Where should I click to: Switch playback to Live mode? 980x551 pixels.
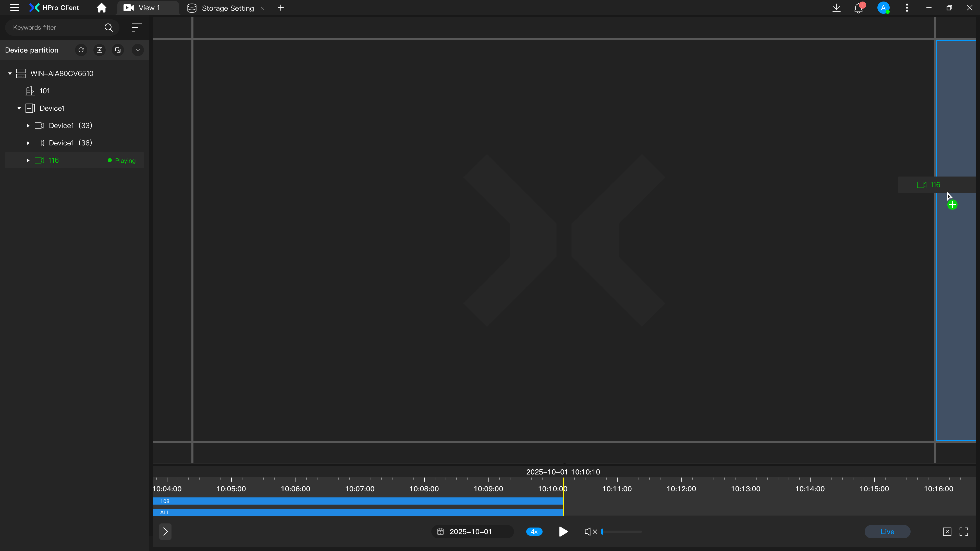(x=887, y=532)
